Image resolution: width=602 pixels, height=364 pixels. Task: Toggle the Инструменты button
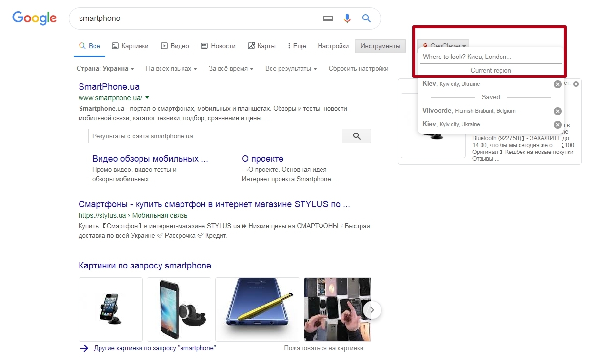(380, 46)
